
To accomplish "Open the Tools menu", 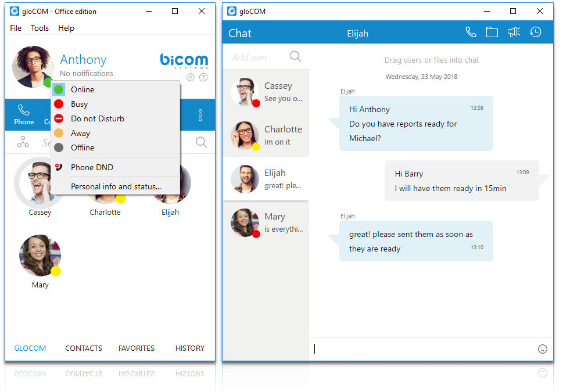I will tap(40, 28).
